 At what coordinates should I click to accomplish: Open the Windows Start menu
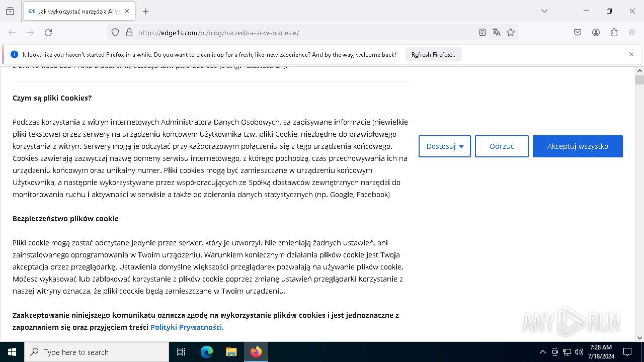(12, 352)
